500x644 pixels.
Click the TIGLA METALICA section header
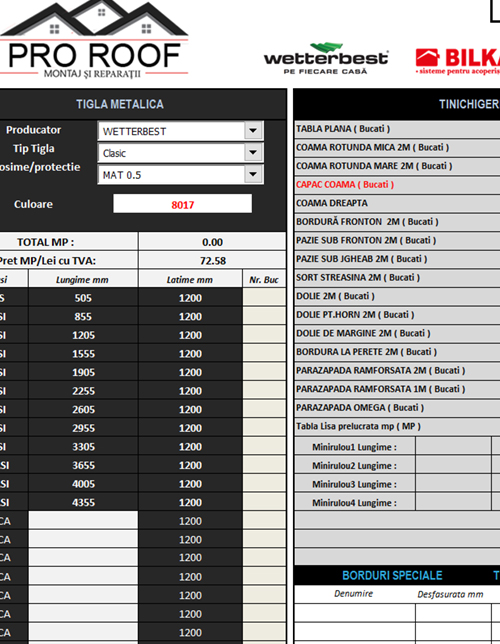click(142, 104)
